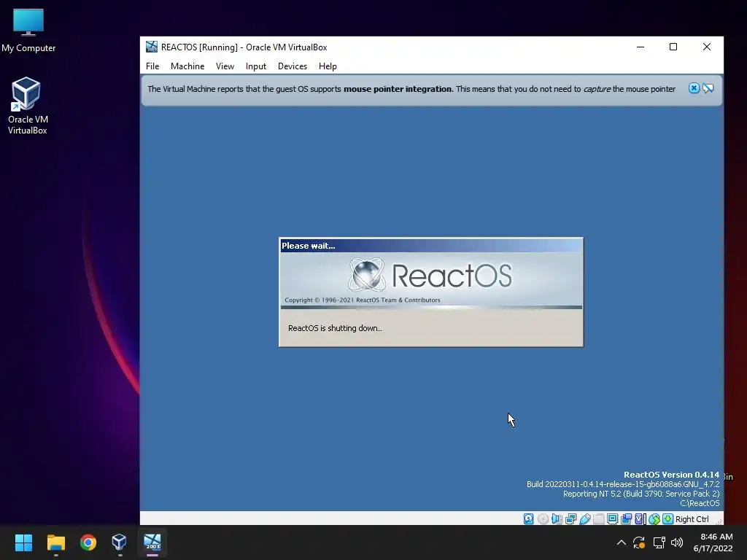Select the Oracle VM VirtualBox desktop shortcut
This screenshot has height=560, width=747.
[x=27, y=106]
